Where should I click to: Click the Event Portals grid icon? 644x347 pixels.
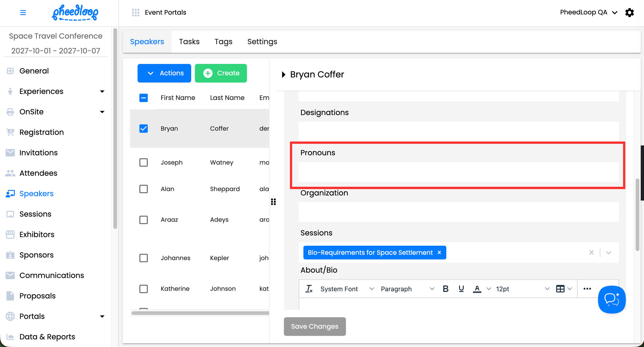[x=135, y=12]
